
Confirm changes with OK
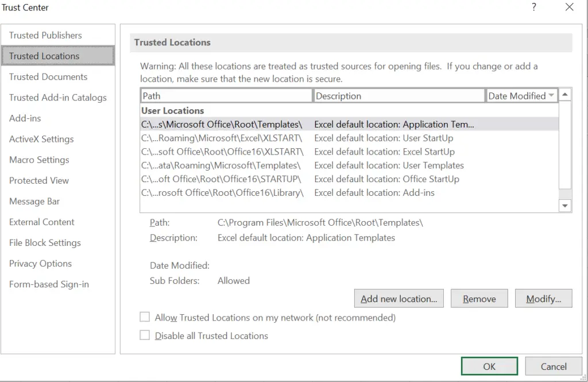pos(489,366)
